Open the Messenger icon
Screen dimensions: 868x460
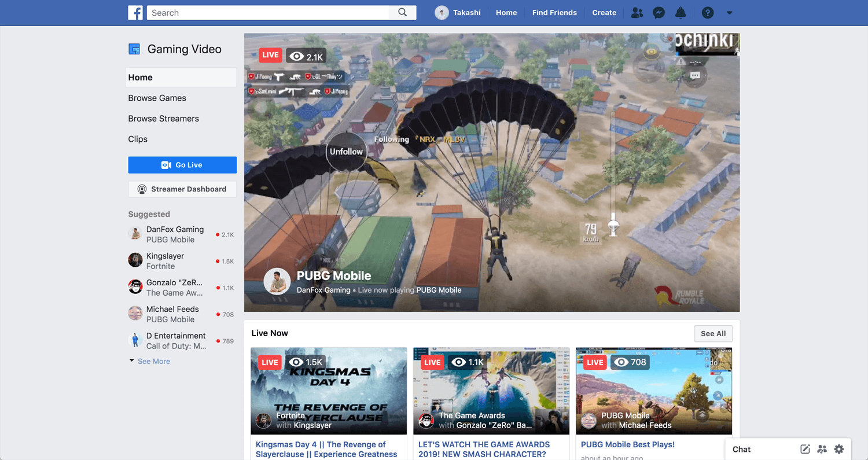pyautogui.click(x=659, y=13)
